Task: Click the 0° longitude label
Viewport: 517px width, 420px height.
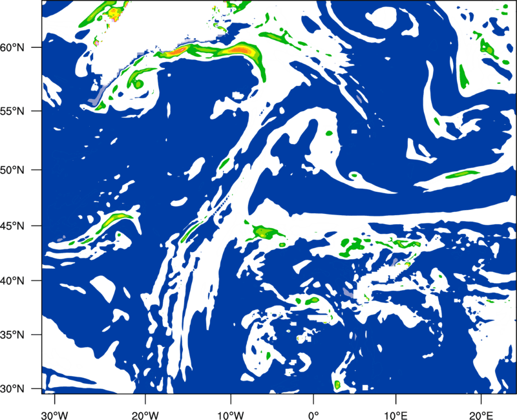Action: 313,415
